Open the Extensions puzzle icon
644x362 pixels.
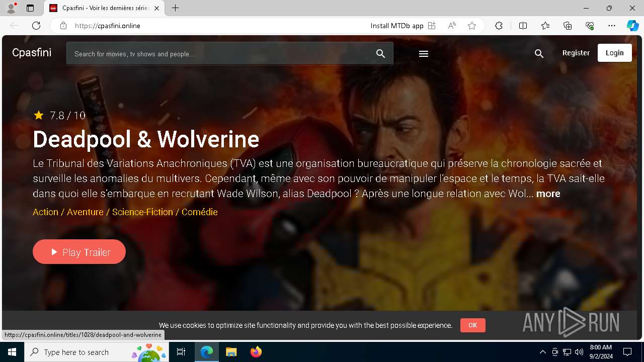(x=499, y=26)
